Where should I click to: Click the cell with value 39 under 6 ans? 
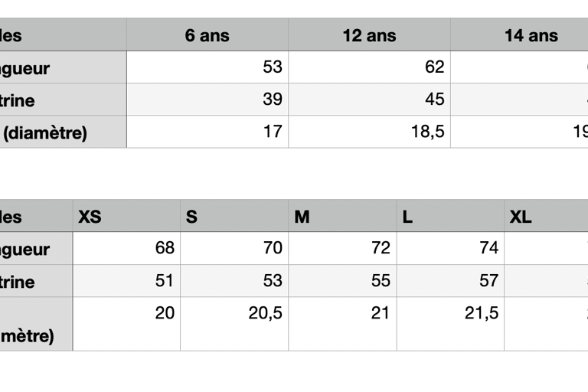[x=207, y=100]
